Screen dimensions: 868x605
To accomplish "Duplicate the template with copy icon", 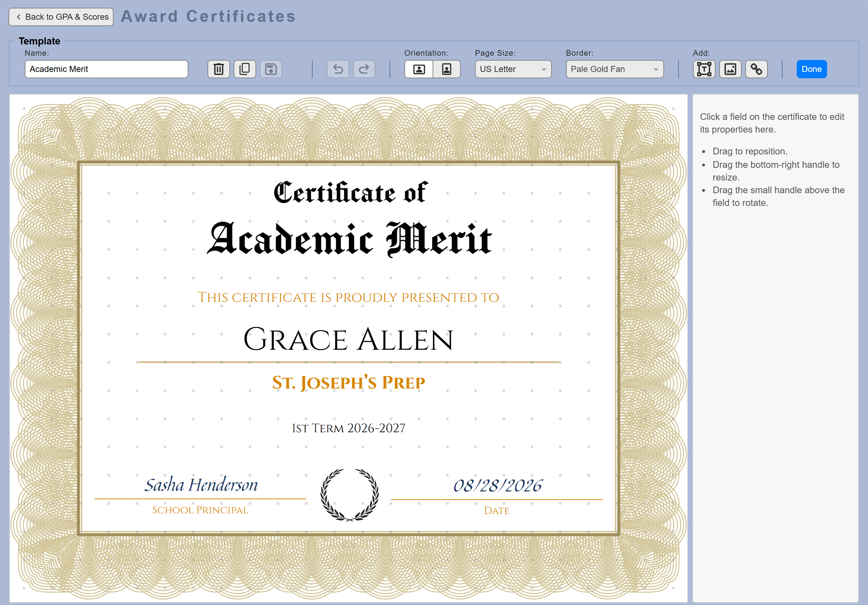I will click(245, 69).
